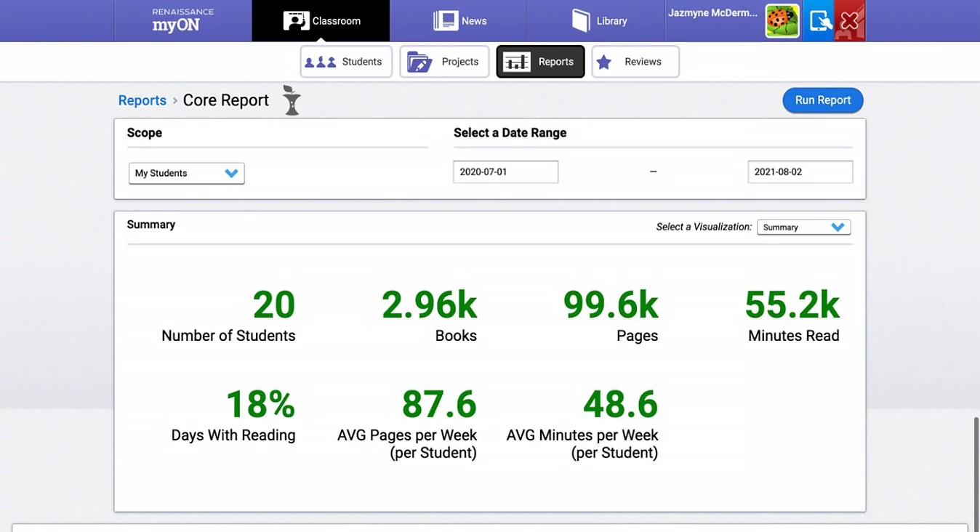Open the Classroom tab
Screen dimensions: 980x532
click(x=321, y=20)
